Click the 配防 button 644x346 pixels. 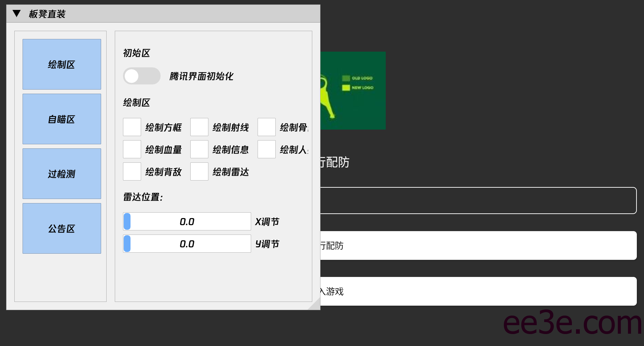478,245
